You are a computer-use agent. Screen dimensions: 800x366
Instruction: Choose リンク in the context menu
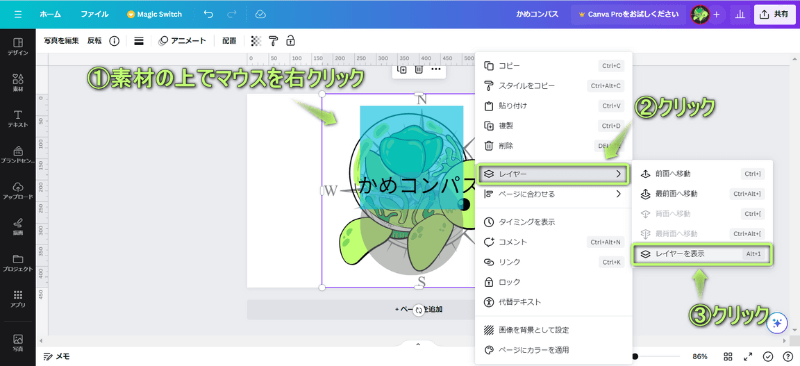click(x=554, y=262)
